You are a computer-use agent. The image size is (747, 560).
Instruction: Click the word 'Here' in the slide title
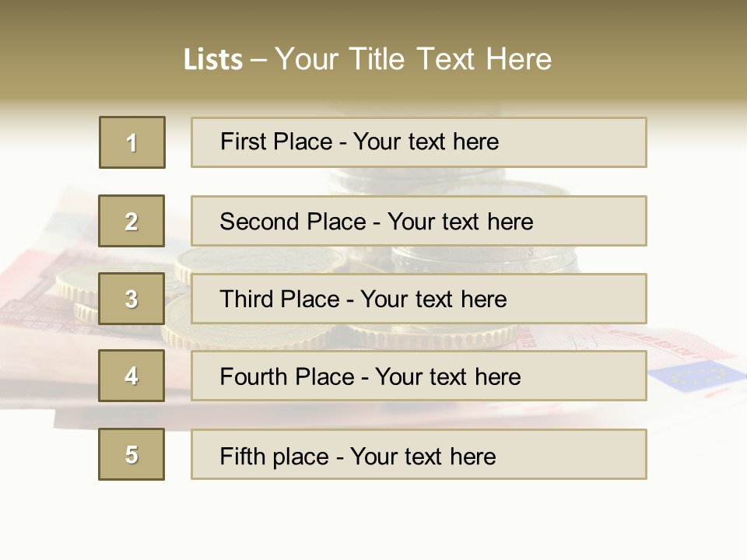tap(518, 59)
